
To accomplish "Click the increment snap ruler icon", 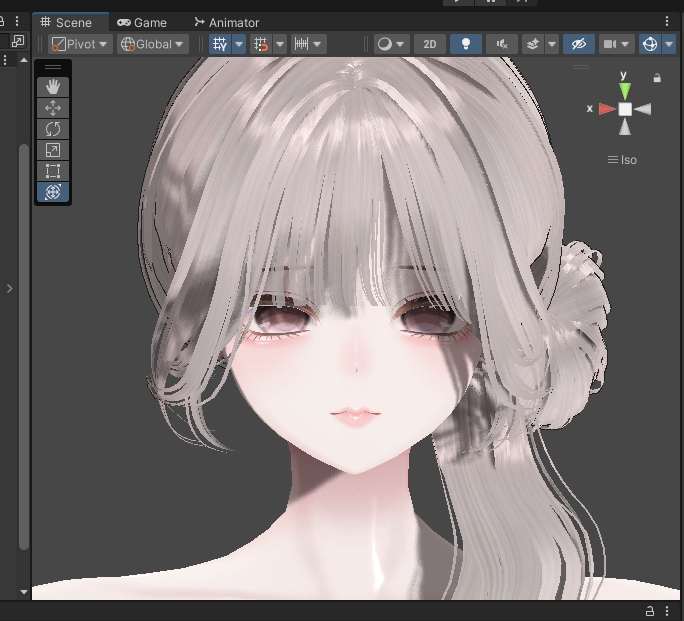I will [x=301, y=44].
